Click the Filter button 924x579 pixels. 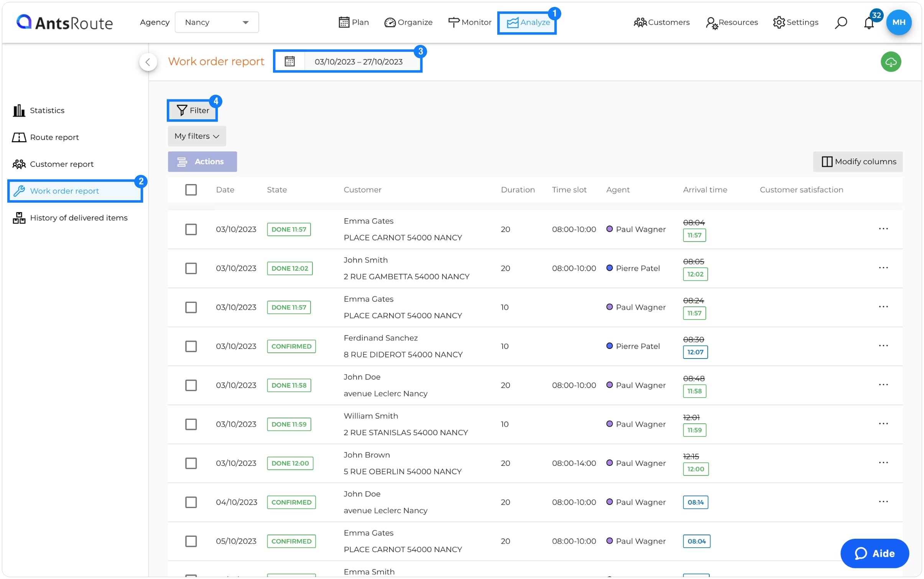192,110
